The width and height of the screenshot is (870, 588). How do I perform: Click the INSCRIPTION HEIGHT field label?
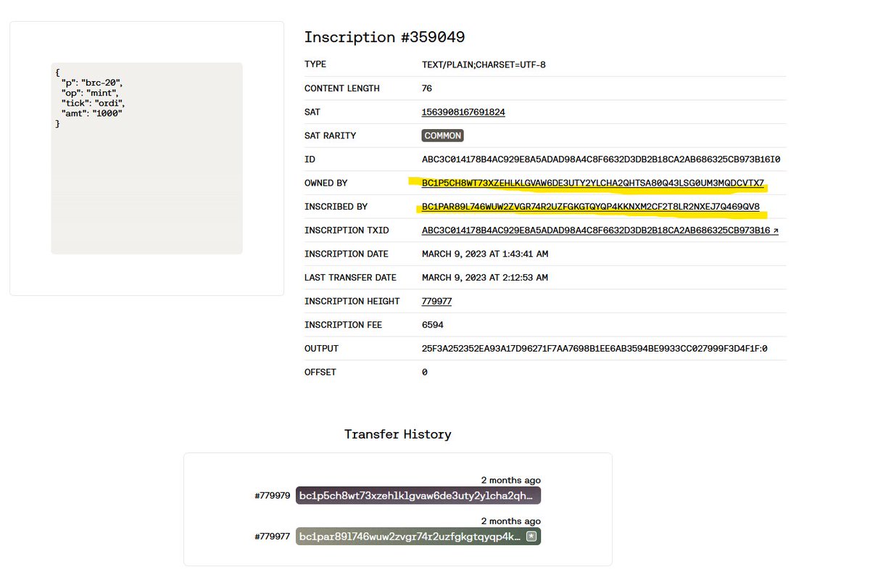tap(352, 301)
